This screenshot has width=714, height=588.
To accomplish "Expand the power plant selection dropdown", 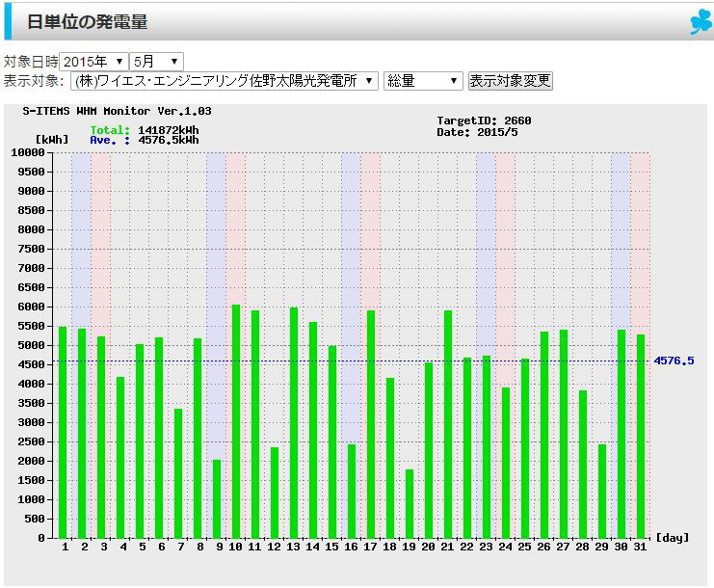I will tap(225, 81).
